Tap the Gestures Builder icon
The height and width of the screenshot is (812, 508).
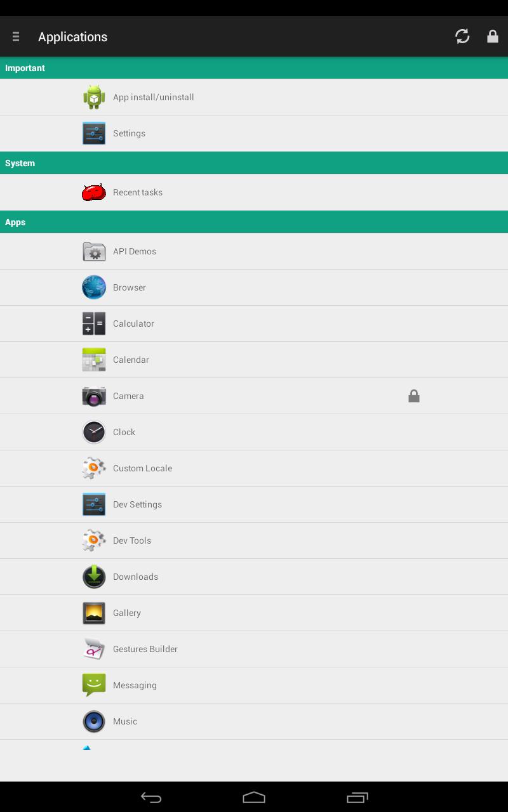(94, 649)
